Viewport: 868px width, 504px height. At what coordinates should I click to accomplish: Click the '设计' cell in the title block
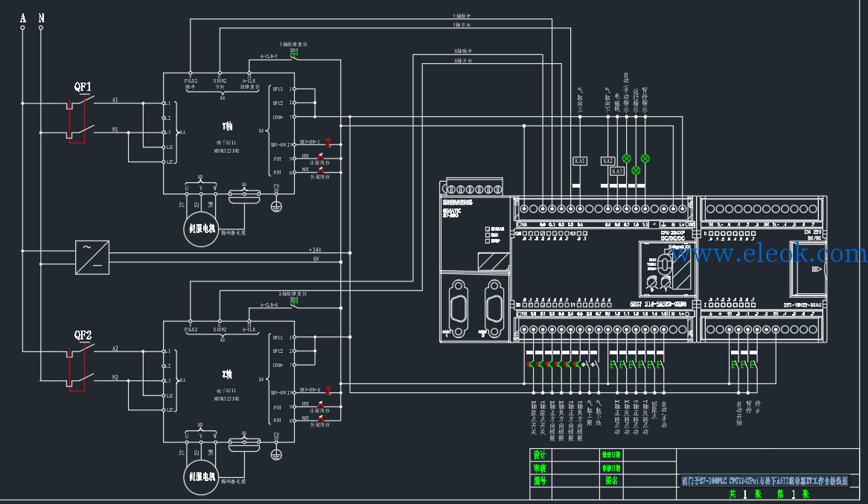(x=540, y=455)
